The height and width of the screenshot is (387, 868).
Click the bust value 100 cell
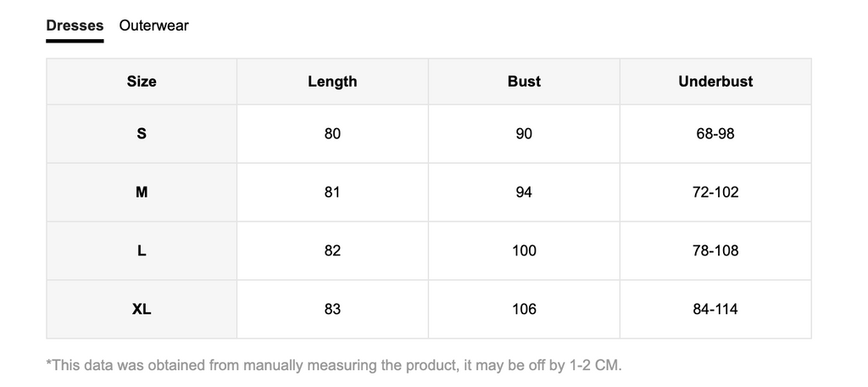[x=524, y=250]
